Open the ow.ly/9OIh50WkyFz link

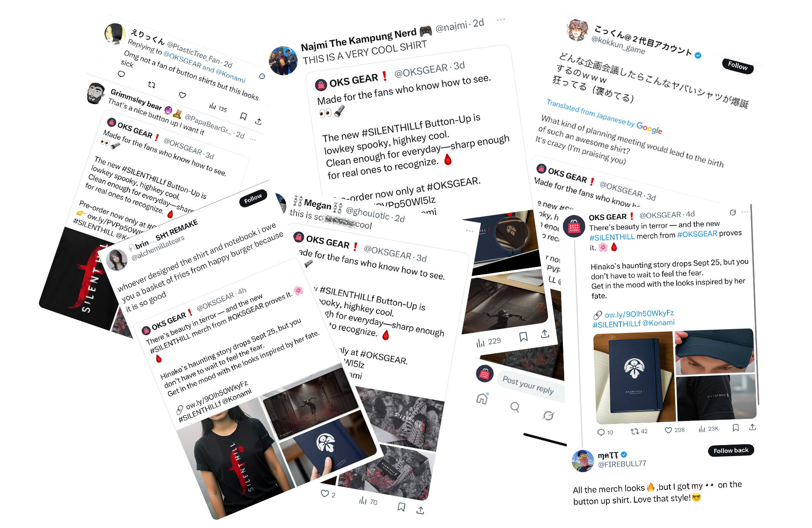click(x=639, y=314)
